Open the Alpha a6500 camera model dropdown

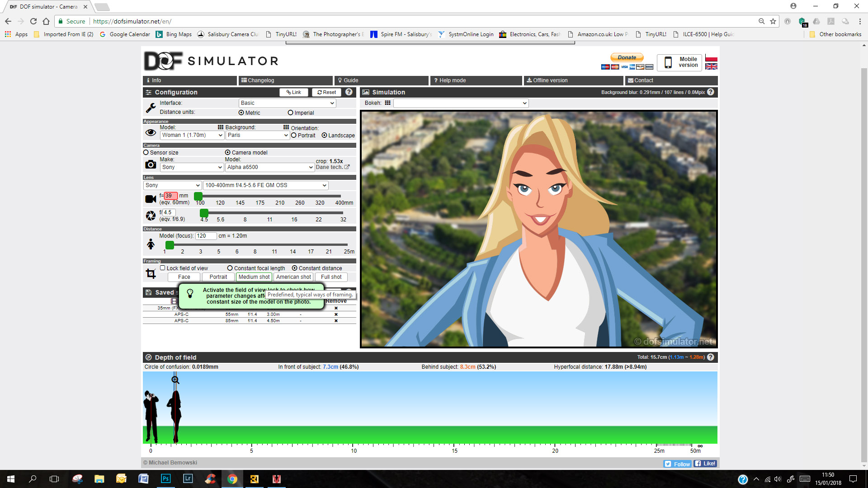coord(270,167)
